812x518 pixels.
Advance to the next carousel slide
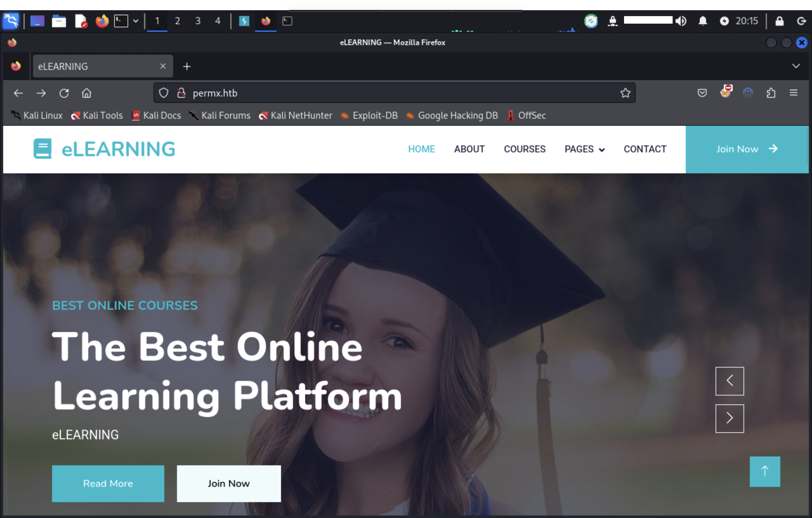click(x=729, y=418)
